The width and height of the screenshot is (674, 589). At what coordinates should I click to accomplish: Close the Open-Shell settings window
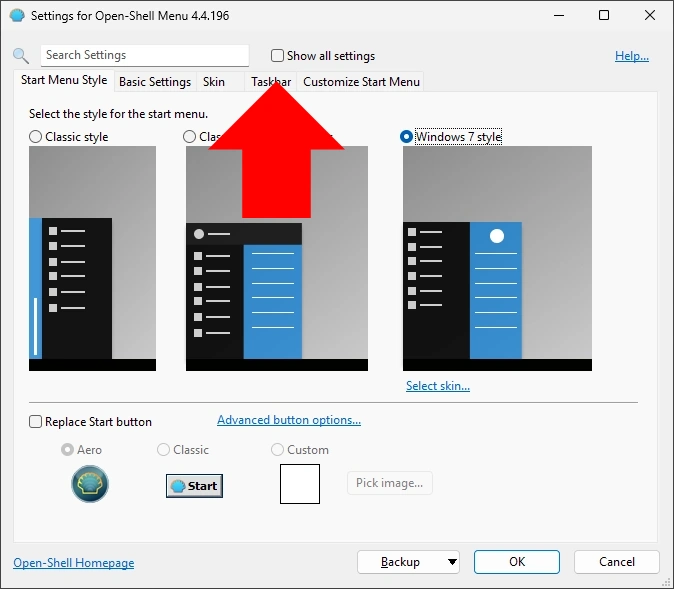point(650,15)
